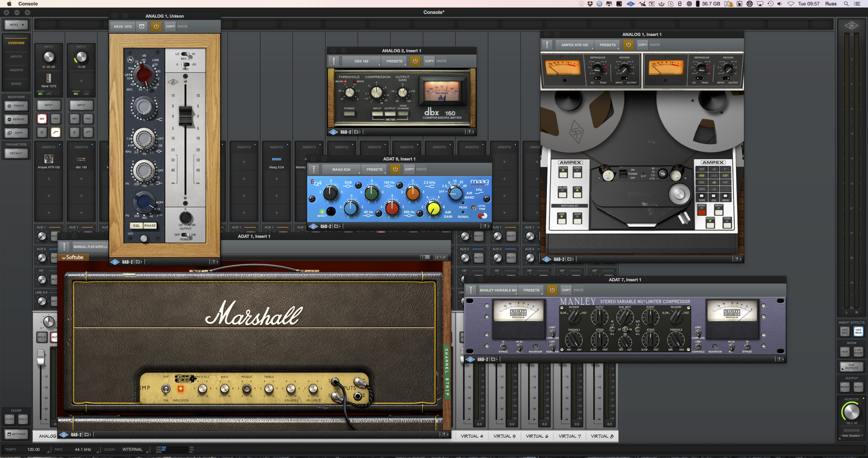Click the Universal Audio logo in the top-right corner

[x=852, y=25]
